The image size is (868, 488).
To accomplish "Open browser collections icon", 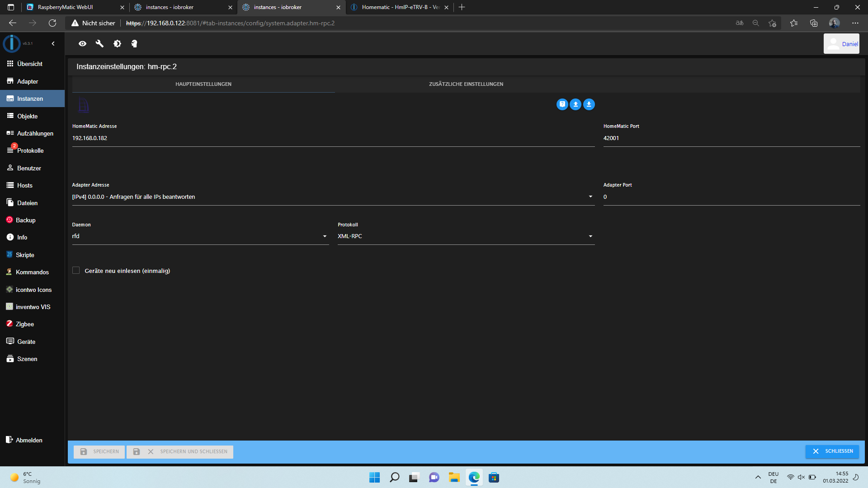I will (814, 23).
